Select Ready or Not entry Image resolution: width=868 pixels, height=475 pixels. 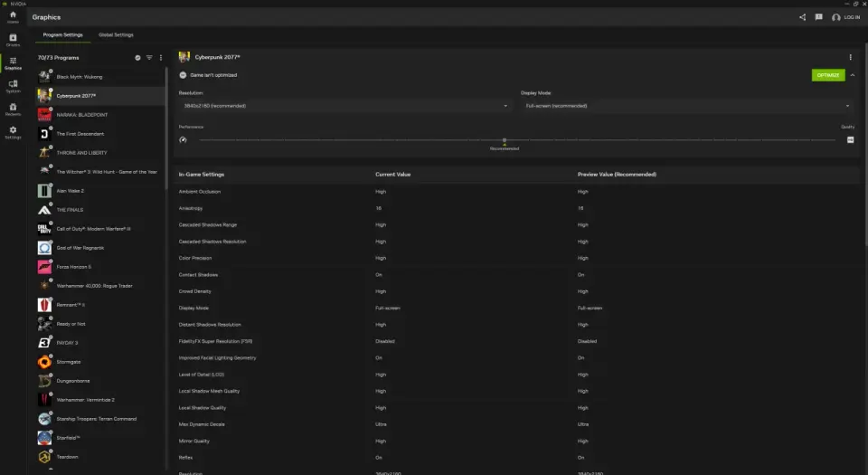pyautogui.click(x=99, y=324)
